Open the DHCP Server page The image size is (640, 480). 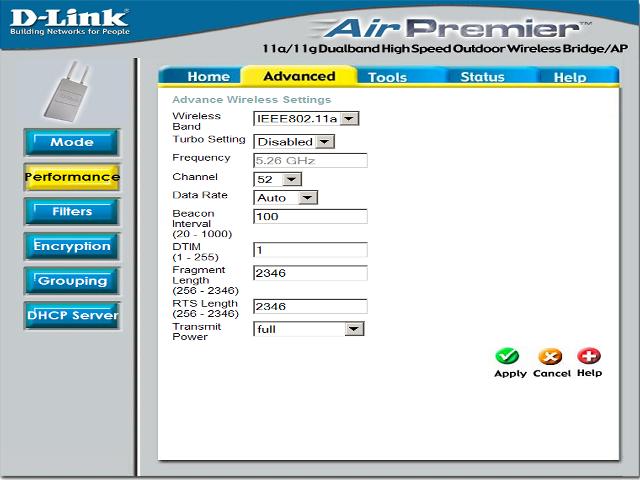coord(72,315)
